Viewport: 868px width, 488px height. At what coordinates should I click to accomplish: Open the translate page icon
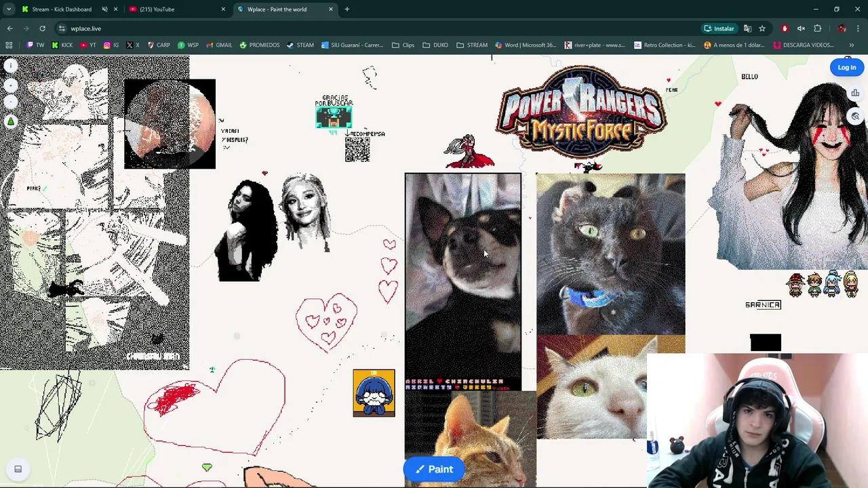747,28
